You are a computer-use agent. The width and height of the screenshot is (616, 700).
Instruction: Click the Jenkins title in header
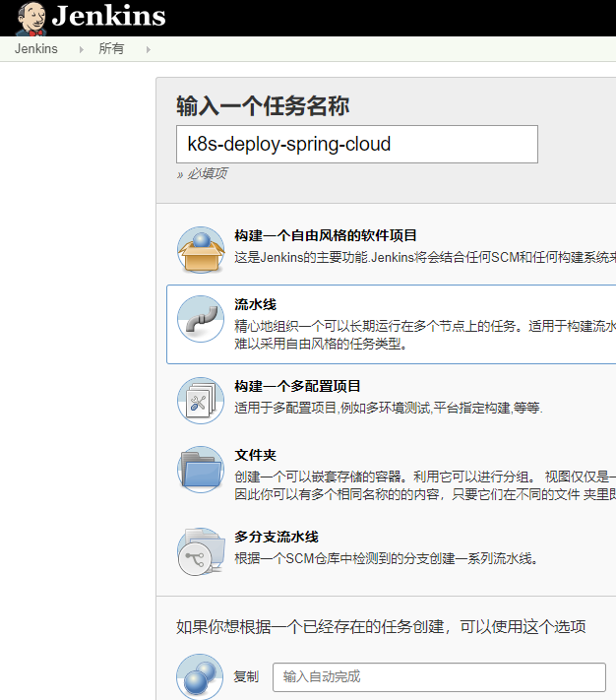tap(109, 16)
